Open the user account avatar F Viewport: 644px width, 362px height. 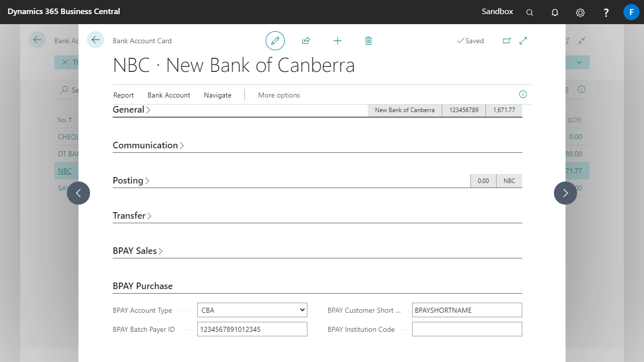pyautogui.click(x=631, y=12)
